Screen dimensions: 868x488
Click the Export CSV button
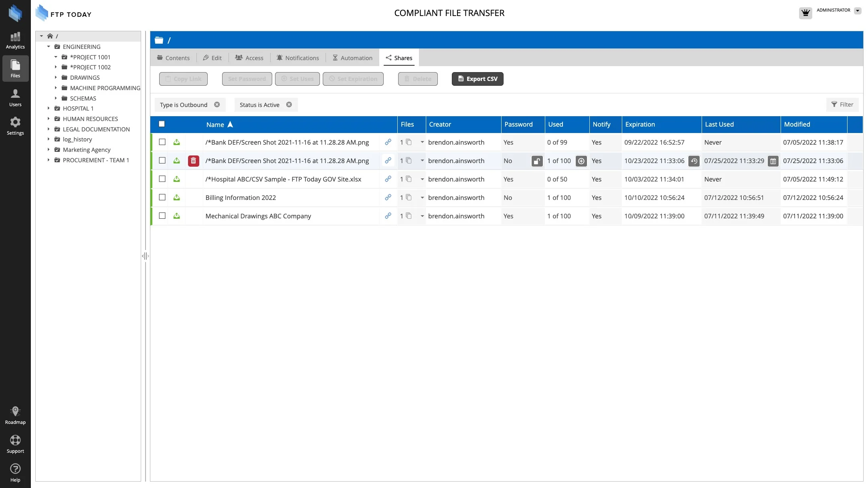coord(477,79)
